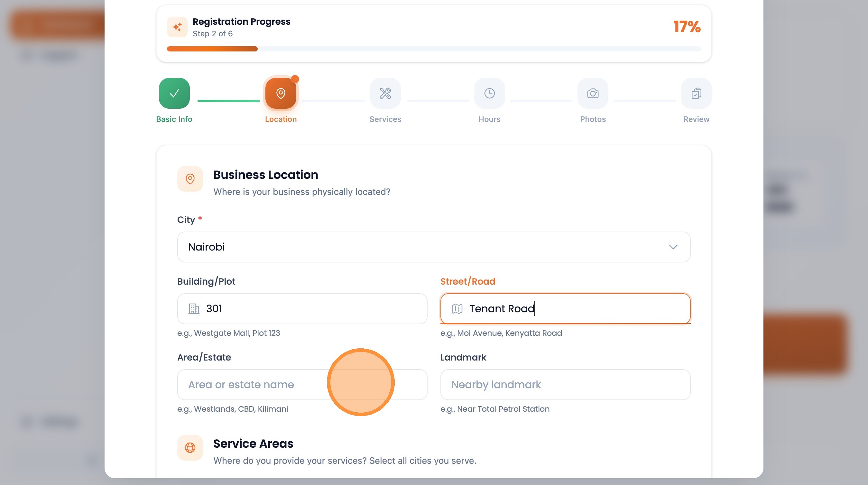Click the Hours step label
This screenshot has height=485, width=868.
pyautogui.click(x=489, y=119)
